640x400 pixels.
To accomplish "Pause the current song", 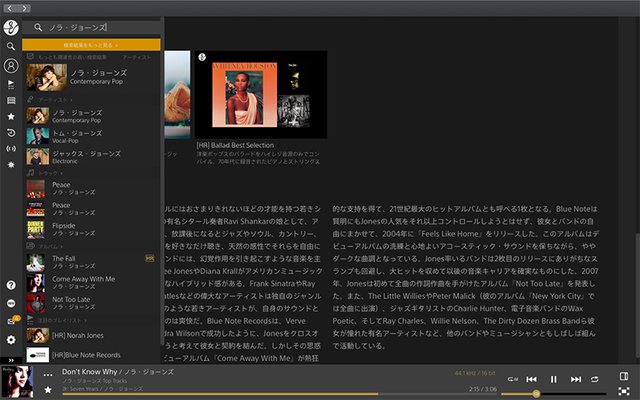I will pyautogui.click(x=553, y=379).
